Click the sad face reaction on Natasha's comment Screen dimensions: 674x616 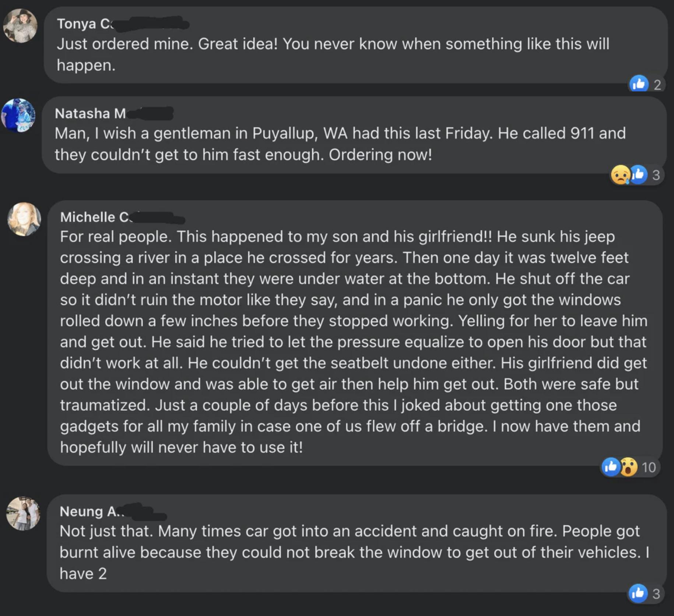620,175
